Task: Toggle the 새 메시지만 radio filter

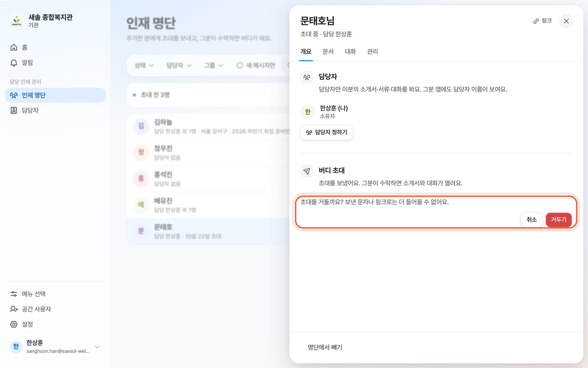Action: (x=256, y=65)
